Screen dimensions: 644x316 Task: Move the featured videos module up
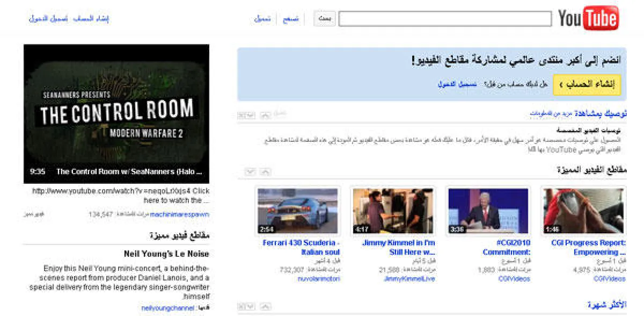click(x=265, y=171)
